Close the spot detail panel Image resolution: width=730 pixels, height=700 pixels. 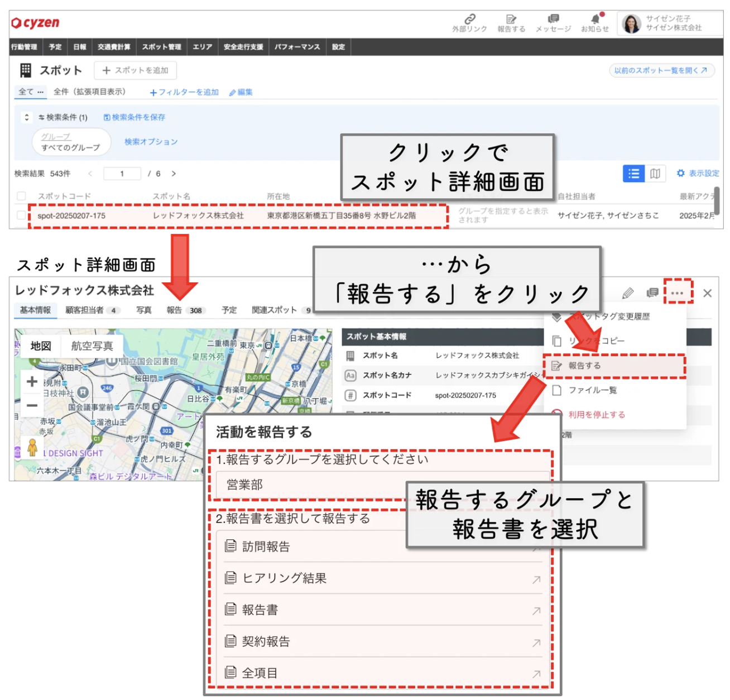[707, 293]
